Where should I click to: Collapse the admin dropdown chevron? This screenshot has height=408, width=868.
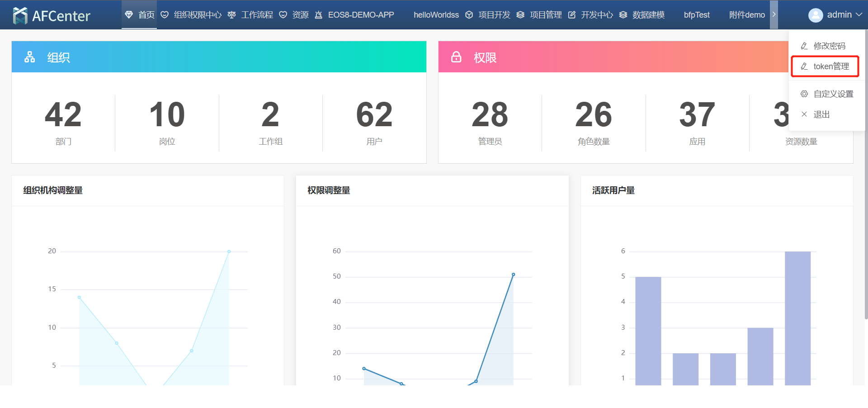859,15
